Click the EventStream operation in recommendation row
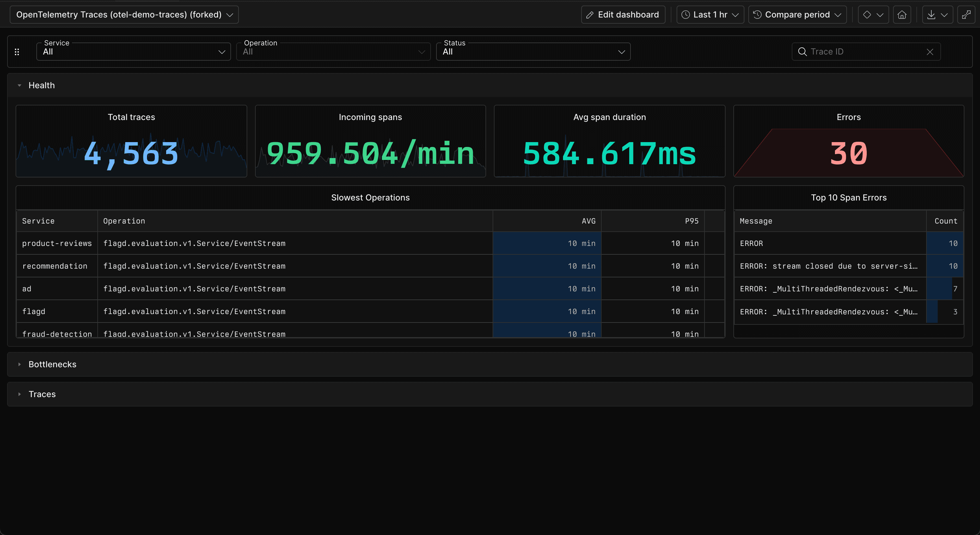Viewport: 980px width, 535px height. click(295, 266)
